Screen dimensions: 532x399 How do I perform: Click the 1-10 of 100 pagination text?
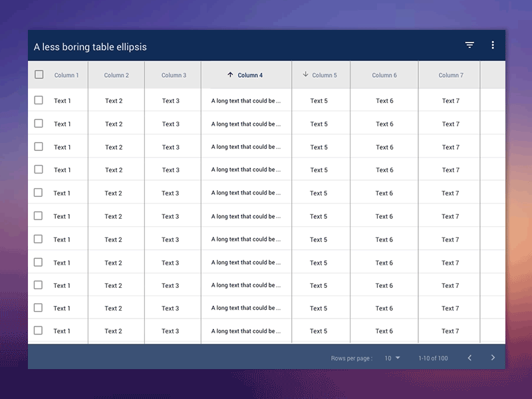tap(434, 358)
